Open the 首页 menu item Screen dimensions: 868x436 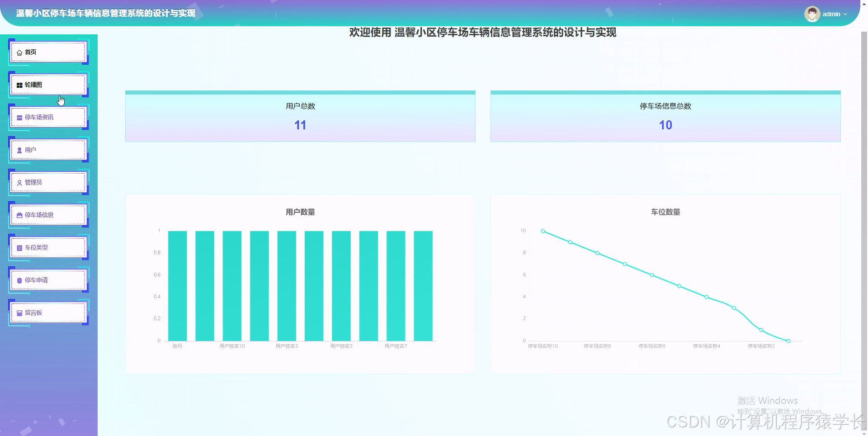point(47,52)
